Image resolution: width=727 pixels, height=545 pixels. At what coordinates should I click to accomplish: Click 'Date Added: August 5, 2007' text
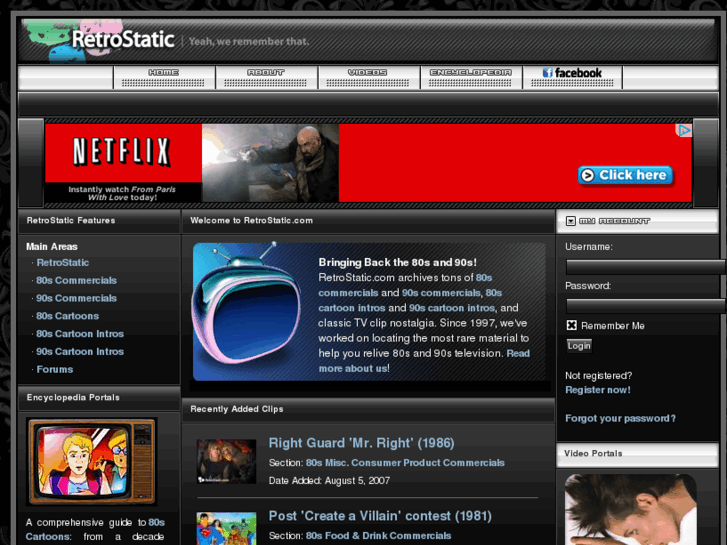point(329,481)
